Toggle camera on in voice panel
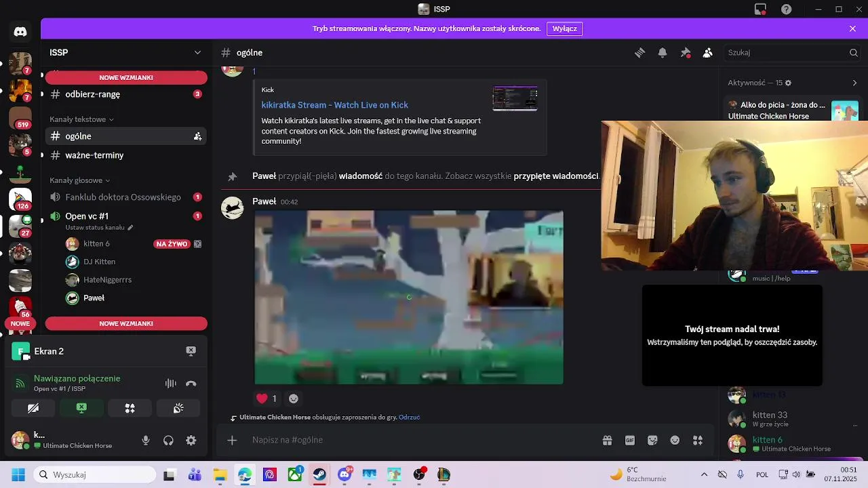Viewport: 868px width, 488px height. coord(33,408)
